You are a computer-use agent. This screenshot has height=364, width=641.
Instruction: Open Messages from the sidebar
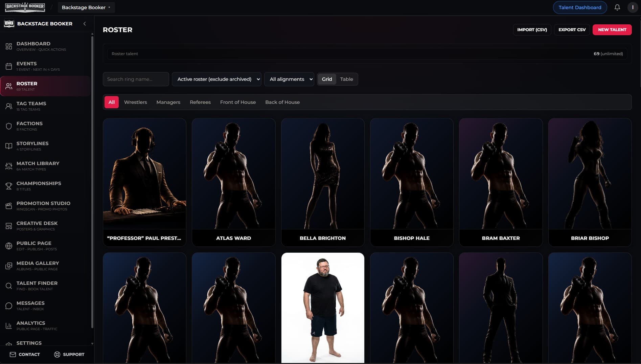pyautogui.click(x=30, y=305)
